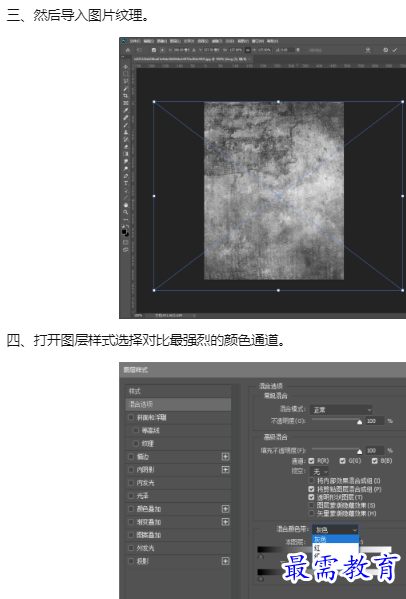Toggle the R channel checkbox
The height and width of the screenshot is (599, 406).
pyautogui.click(x=311, y=461)
